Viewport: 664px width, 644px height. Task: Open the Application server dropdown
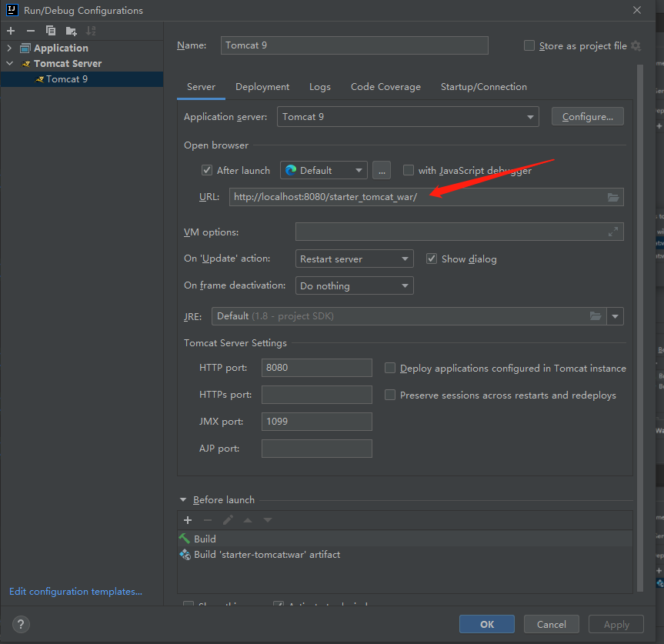[x=408, y=117]
